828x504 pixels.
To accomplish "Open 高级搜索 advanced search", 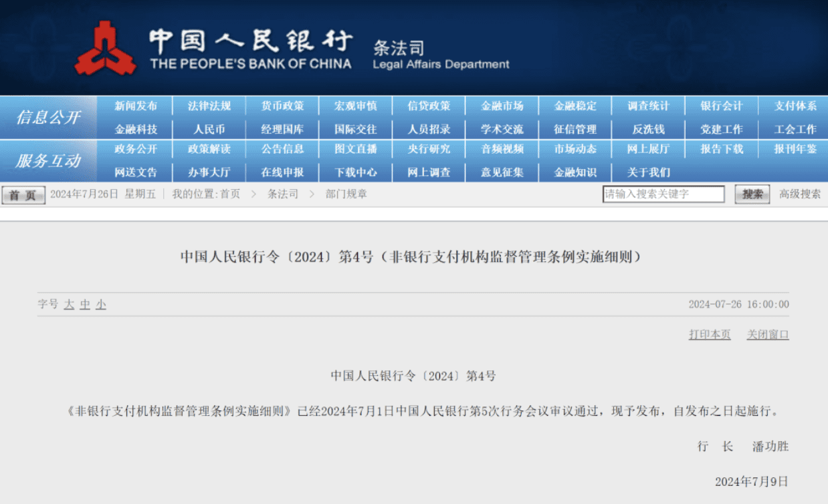I will click(800, 195).
